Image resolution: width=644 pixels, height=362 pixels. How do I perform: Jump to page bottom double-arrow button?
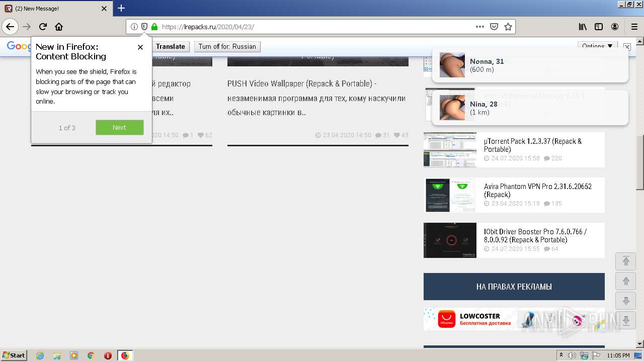click(626, 321)
